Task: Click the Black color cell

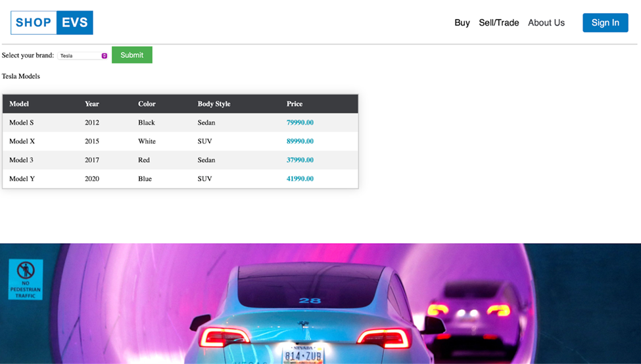Action: (x=147, y=123)
